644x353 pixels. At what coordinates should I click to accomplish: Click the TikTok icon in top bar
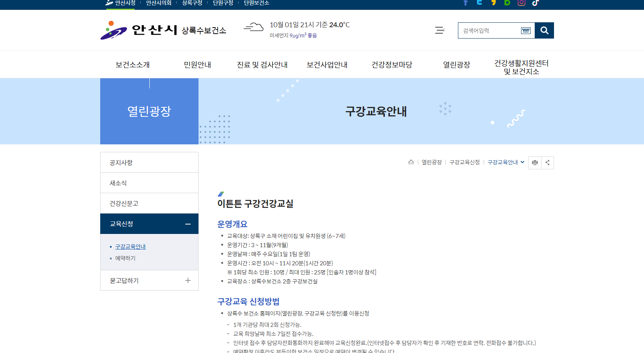[x=535, y=3]
